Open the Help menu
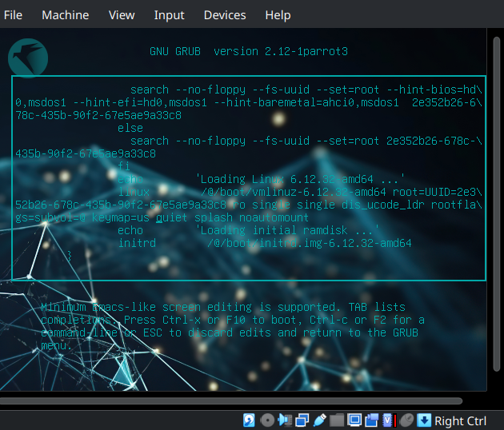 coord(278,15)
